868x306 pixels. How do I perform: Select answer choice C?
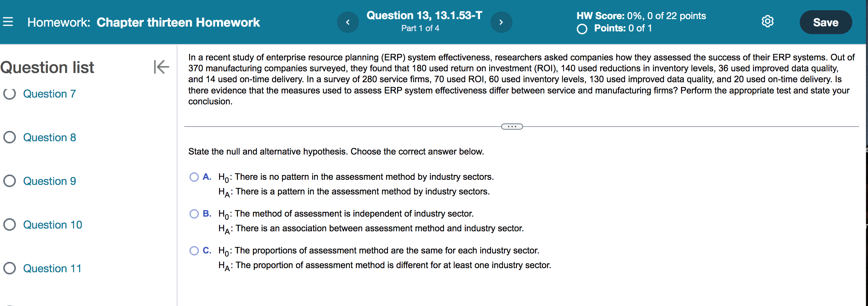click(194, 251)
